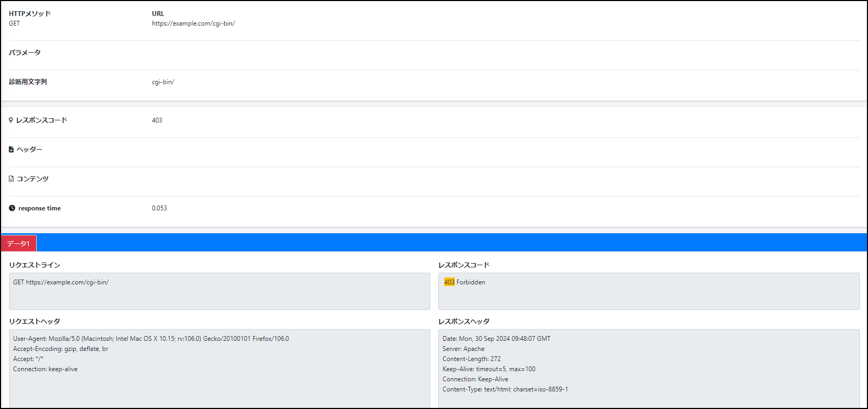Click the ヘッダー row label
Screen dimensions: 868x409
coord(29,150)
